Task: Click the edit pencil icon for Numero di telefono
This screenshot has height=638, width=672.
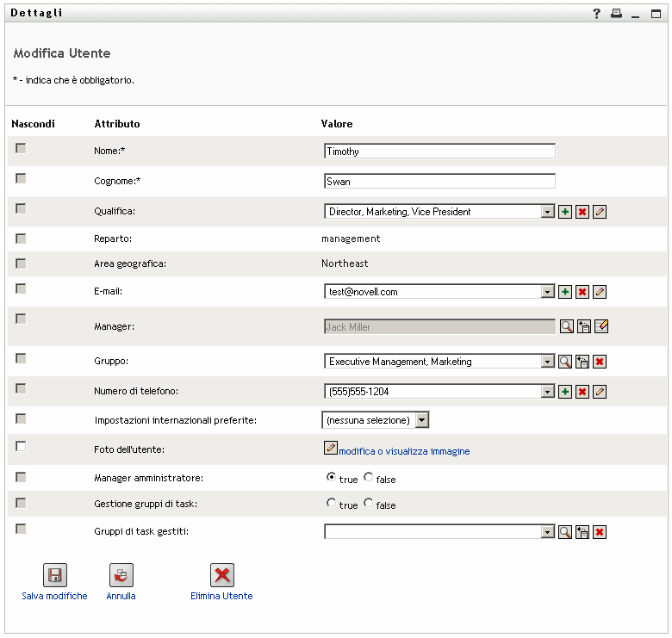Action: point(600,392)
